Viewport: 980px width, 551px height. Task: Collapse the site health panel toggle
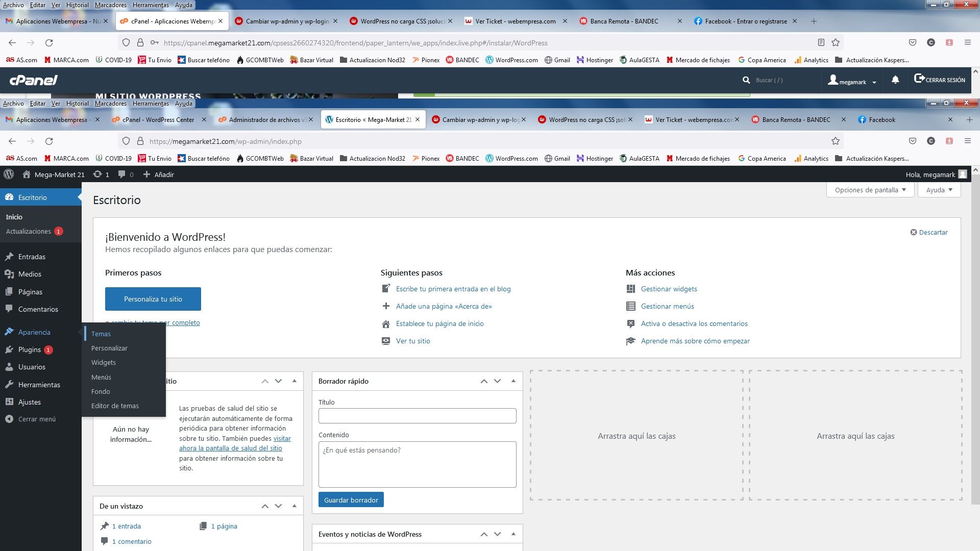[295, 381]
